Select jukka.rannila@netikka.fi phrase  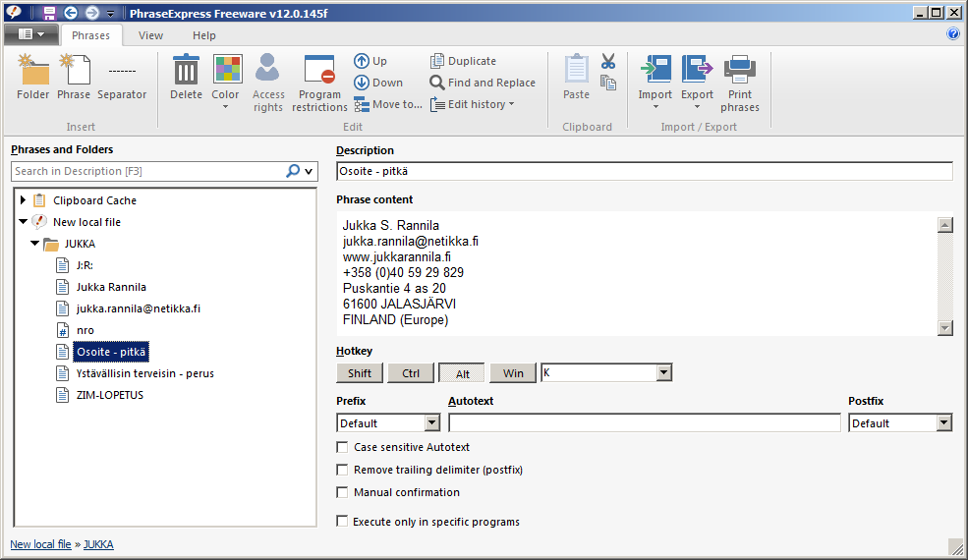point(139,308)
